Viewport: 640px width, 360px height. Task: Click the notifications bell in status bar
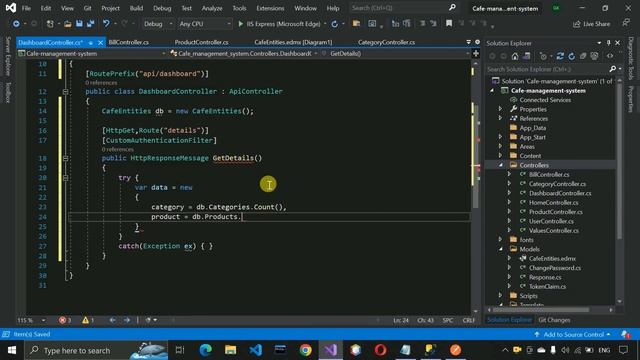pyautogui.click(x=625, y=334)
